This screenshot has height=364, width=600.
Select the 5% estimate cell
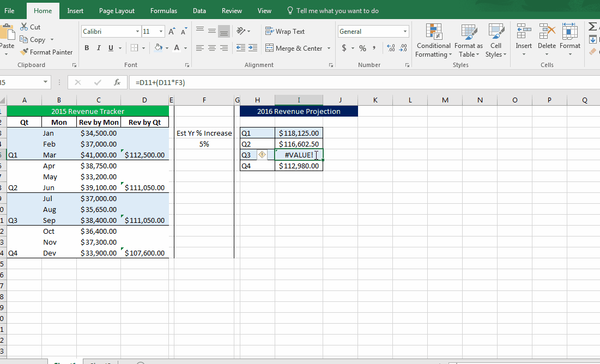pos(204,144)
